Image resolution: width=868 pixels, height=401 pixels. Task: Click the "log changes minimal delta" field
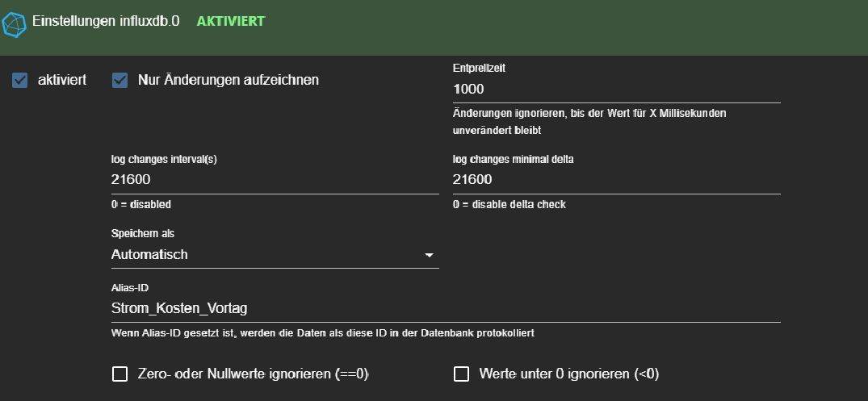pyautogui.click(x=615, y=179)
